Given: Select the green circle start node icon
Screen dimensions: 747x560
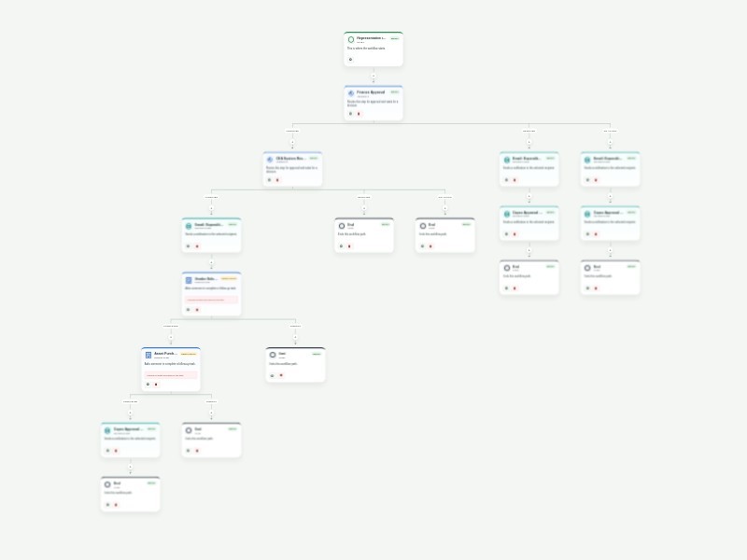Looking at the screenshot, I should [x=351, y=39].
